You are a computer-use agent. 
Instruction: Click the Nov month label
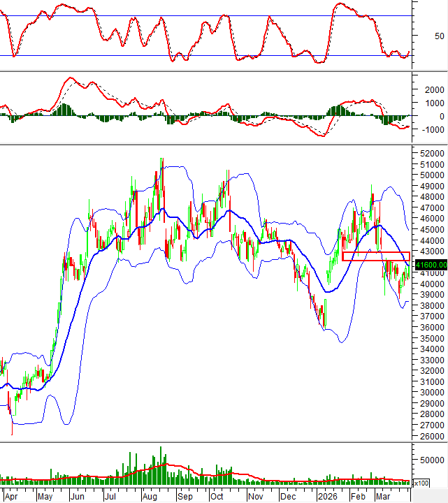tap(254, 496)
